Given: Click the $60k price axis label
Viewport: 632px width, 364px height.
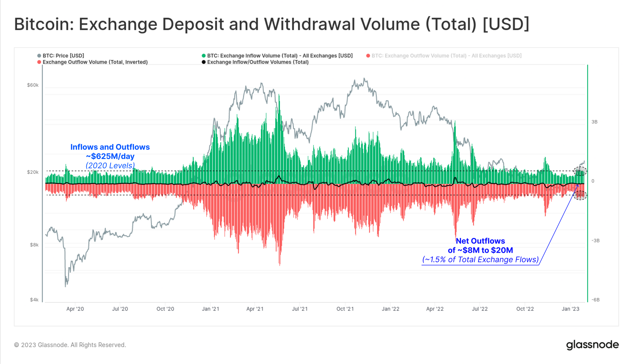Looking at the screenshot, I should 33,85.
